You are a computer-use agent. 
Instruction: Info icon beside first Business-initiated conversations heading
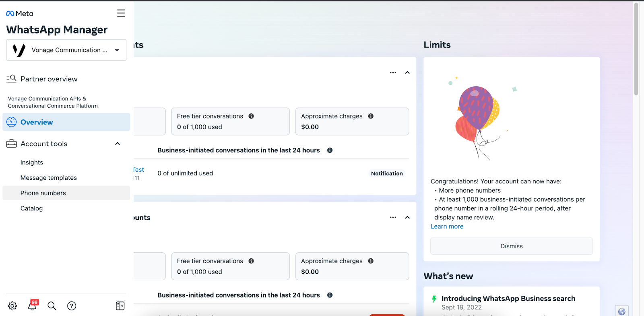click(x=330, y=150)
